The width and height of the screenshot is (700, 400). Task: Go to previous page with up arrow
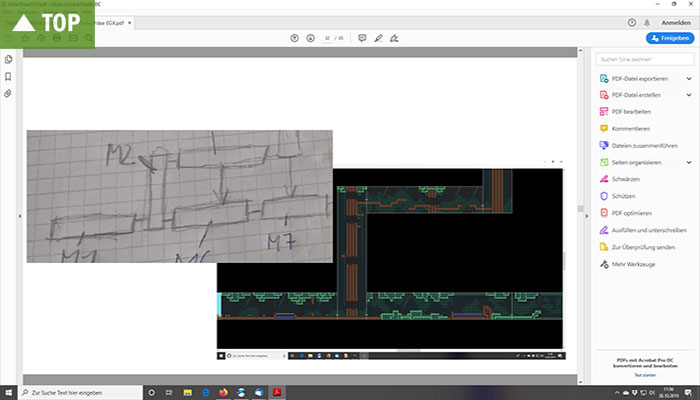294,38
